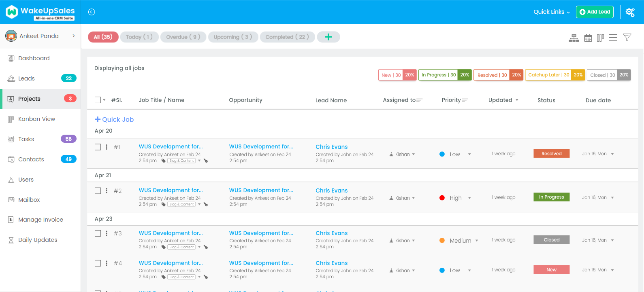The image size is (644, 292).
Task: Sort by the Priority column header
Action: click(455, 100)
